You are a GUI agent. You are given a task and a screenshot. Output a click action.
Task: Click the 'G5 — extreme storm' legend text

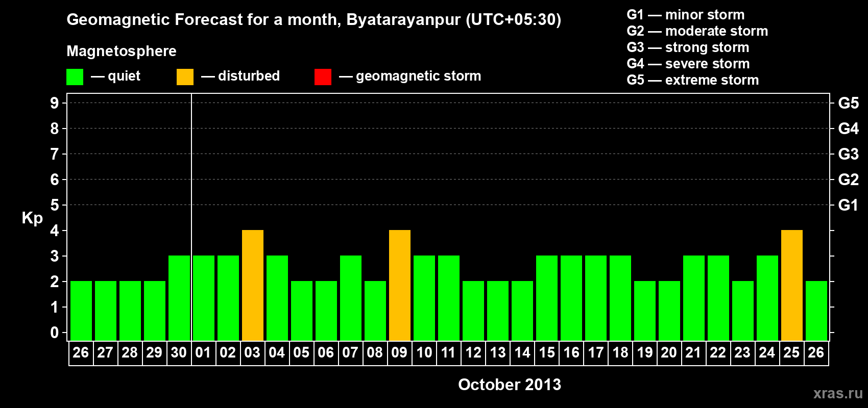pos(693,80)
